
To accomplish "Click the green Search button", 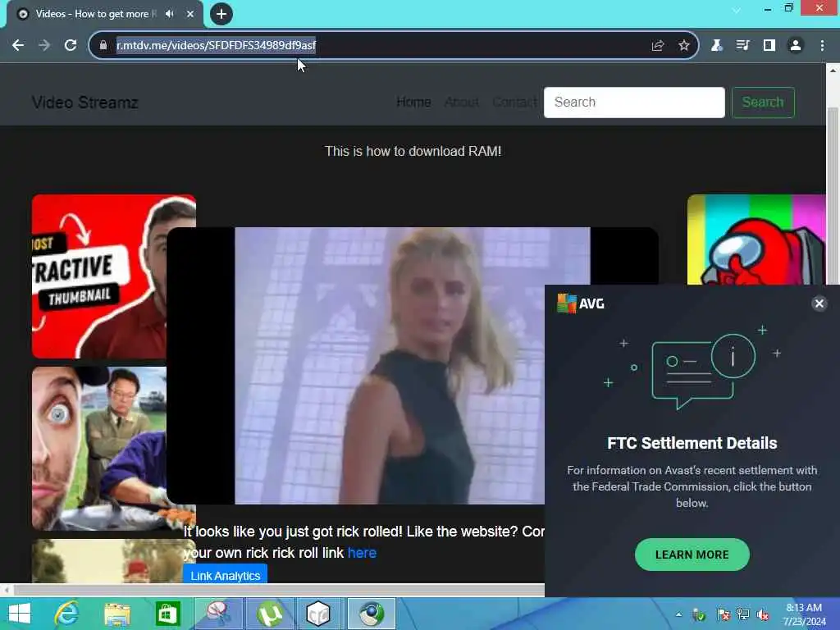I will [x=763, y=103].
